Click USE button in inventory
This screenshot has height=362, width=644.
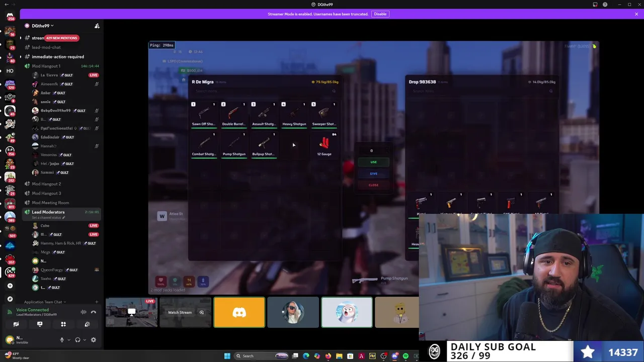click(373, 162)
